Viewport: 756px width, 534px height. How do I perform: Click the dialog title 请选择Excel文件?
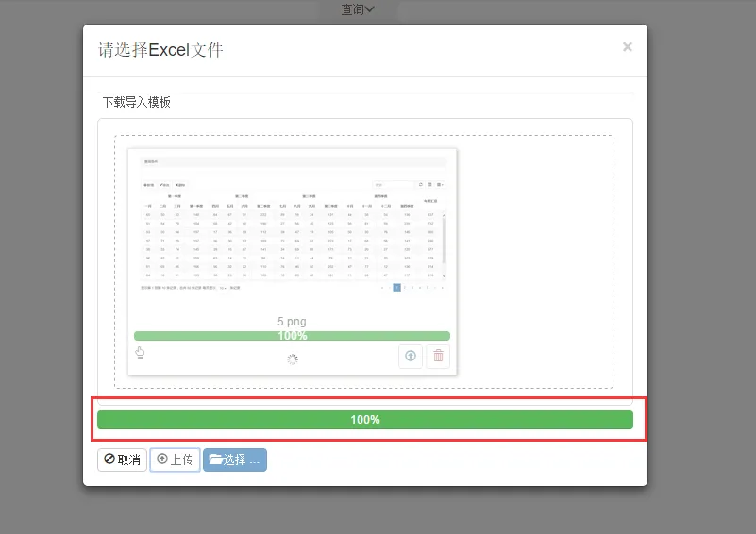(x=160, y=50)
